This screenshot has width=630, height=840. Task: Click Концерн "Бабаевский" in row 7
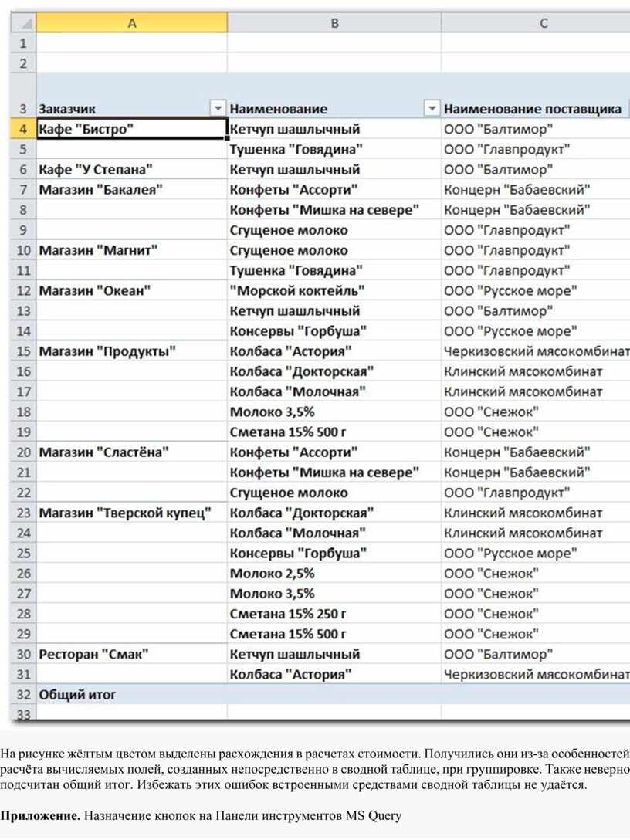(536, 190)
